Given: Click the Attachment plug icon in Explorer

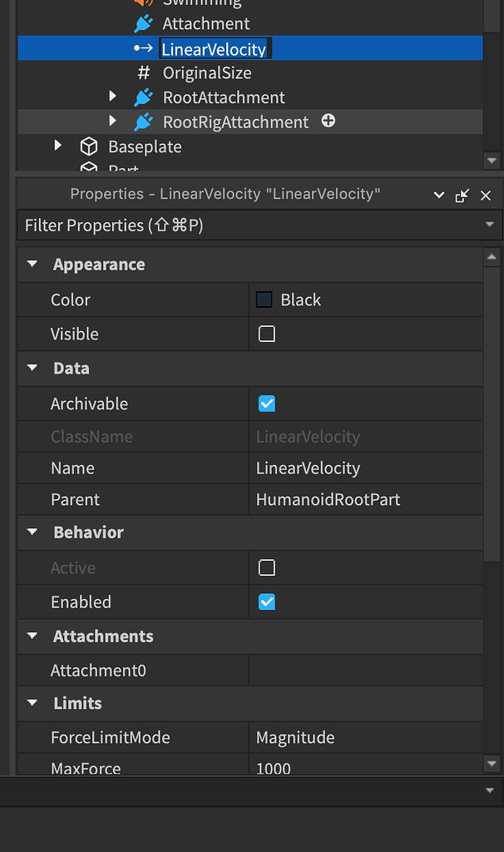Looking at the screenshot, I should [143, 23].
